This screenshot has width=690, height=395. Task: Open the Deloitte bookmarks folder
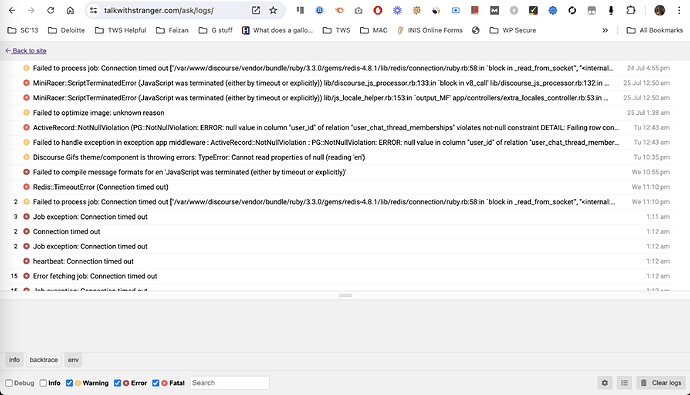point(66,30)
